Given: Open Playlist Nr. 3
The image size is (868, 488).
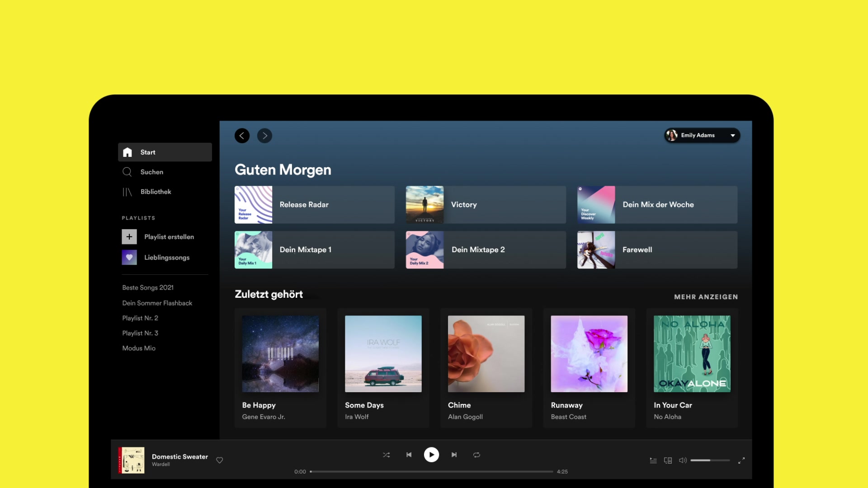Looking at the screenshot, I should tap(140, 333).
